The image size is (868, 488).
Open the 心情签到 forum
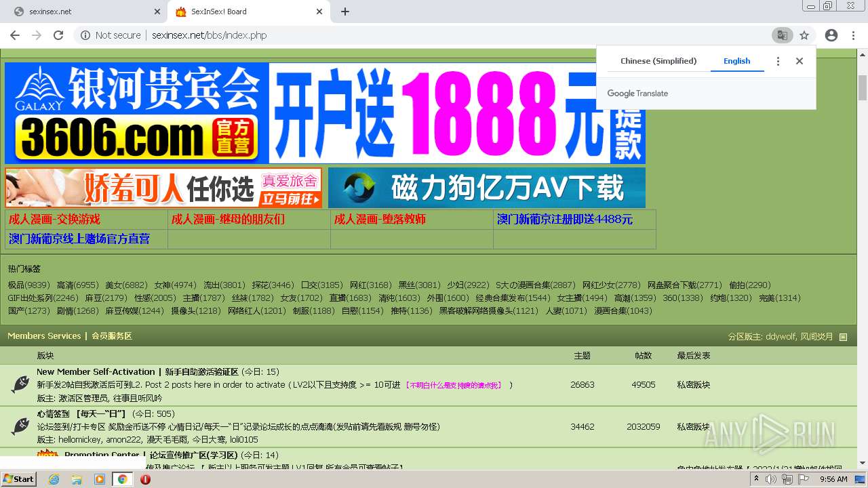point(81,414)
